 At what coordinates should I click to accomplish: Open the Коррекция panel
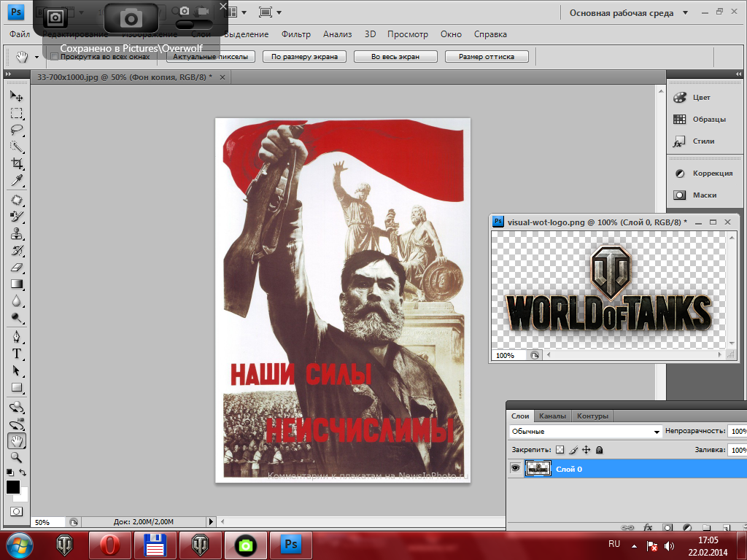[704, 174]
